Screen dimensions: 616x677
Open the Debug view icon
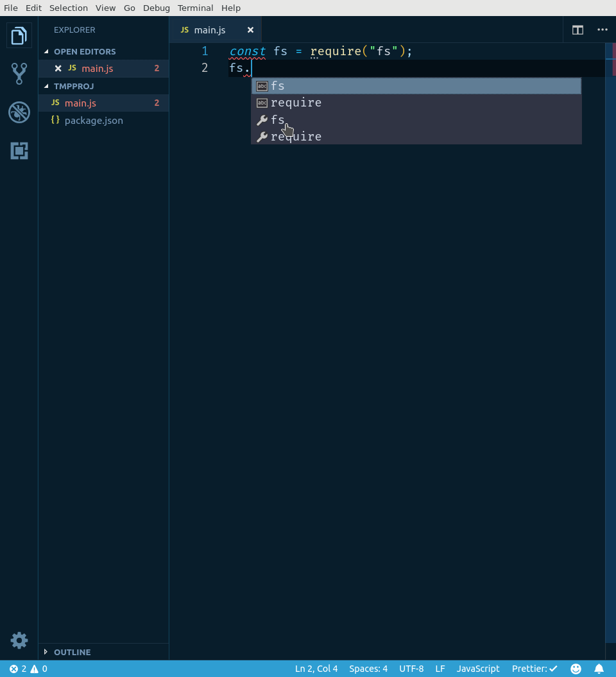(x=19, y=112)
